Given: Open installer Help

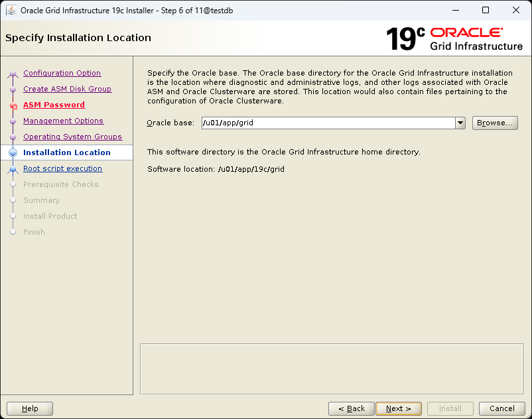Looking at the screenshot, I should 30,408.
